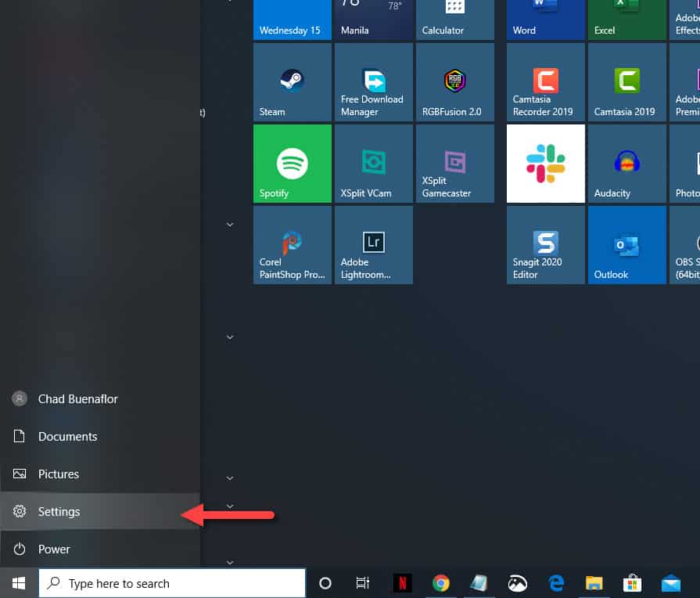The height and width of the screenshot is (598, 700).
Task: Click the Type here to search box
Action: 172,583
